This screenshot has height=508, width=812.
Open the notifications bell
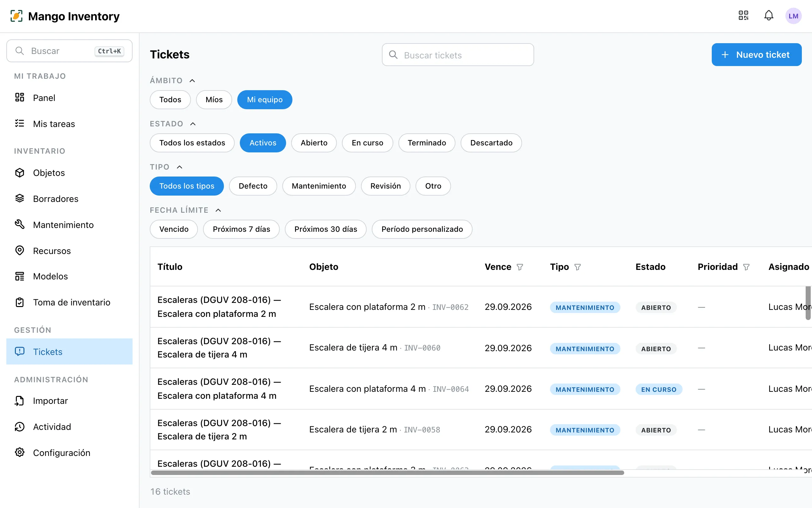tap(769, 16)
